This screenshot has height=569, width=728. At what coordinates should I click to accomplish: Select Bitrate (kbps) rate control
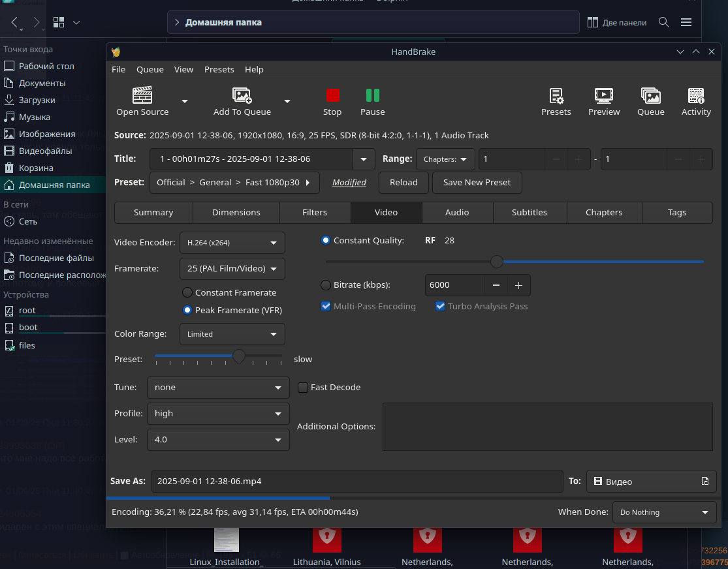click(x=325, y=285)
